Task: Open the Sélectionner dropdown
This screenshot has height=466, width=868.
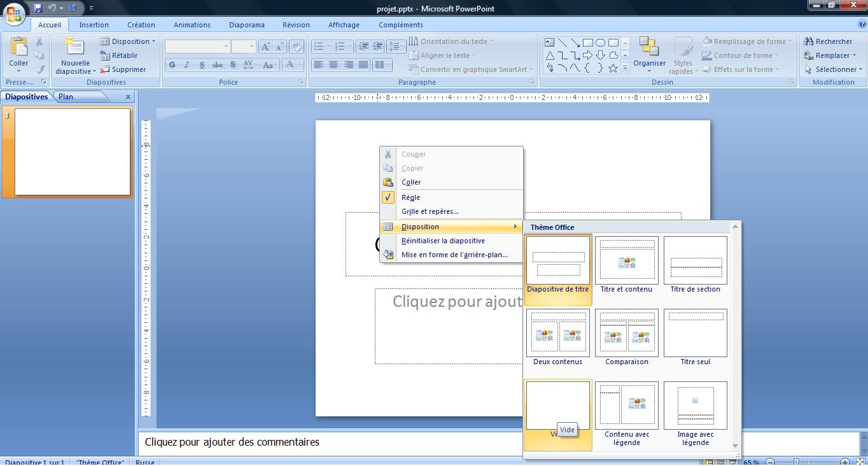Action: (833, 69)
